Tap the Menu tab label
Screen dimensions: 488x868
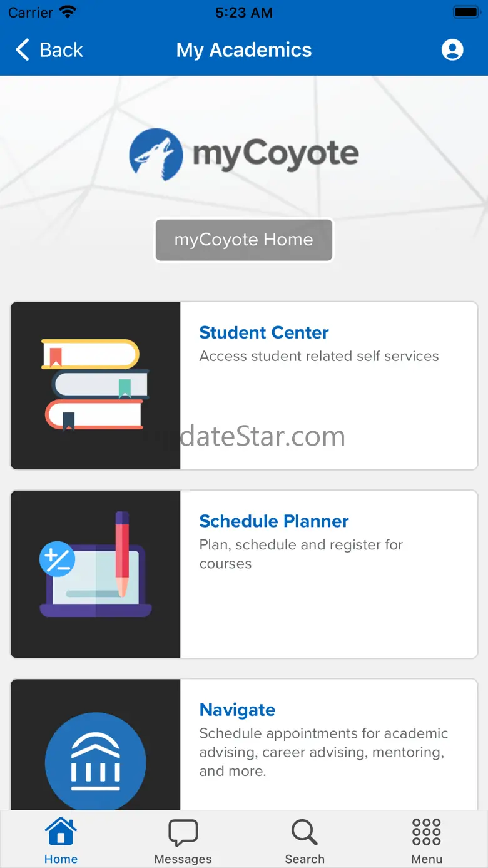(427, 859)
